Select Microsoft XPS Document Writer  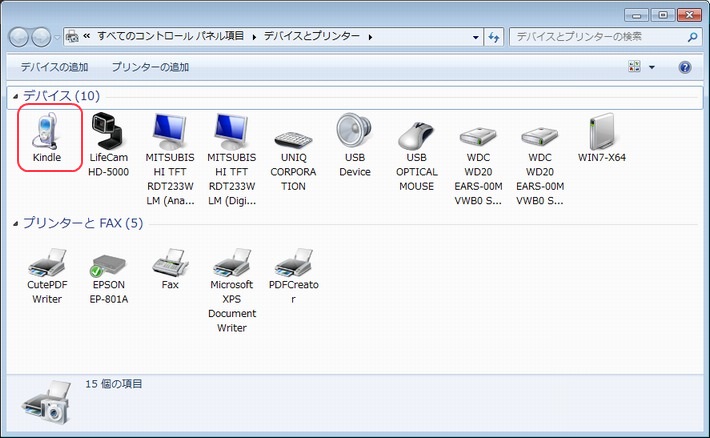pyautogui.click(x=232, y=265)
